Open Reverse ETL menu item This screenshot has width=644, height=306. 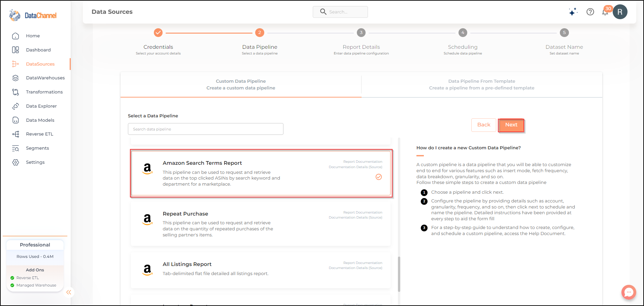[40, 134]
